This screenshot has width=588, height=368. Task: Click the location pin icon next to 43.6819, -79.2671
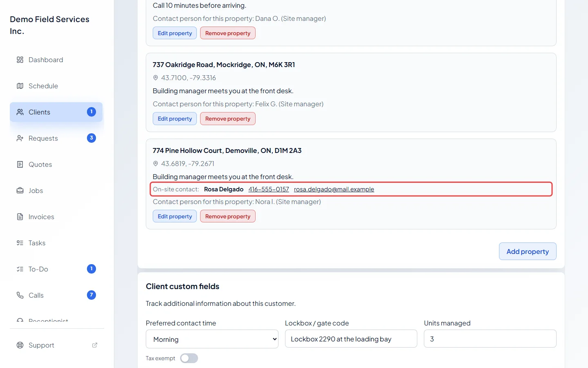(156, 164)
